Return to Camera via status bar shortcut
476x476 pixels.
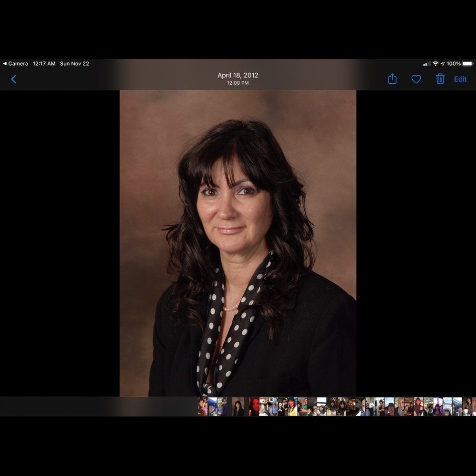coord(16,63)
